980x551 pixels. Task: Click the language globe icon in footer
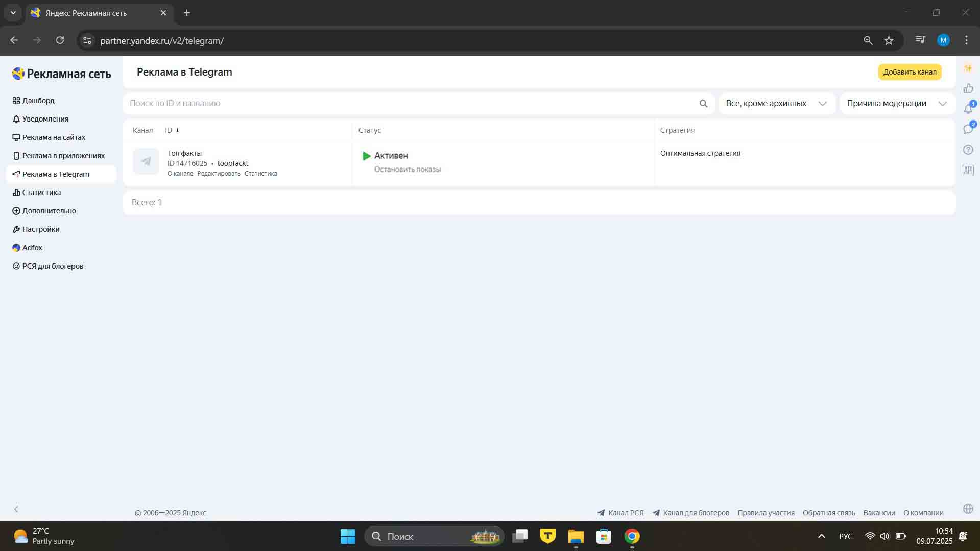pos(968,509)
